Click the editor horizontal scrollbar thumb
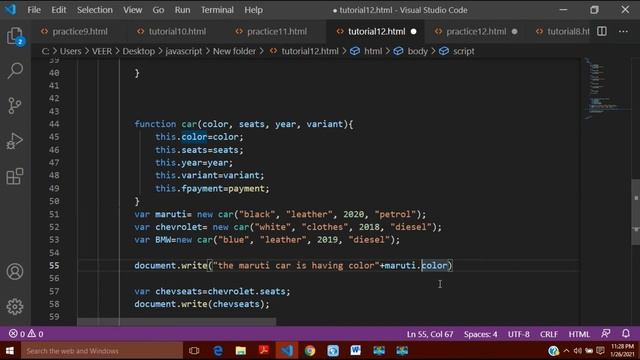The height and width of the screenshot is (360, 640). click(176, 322)
